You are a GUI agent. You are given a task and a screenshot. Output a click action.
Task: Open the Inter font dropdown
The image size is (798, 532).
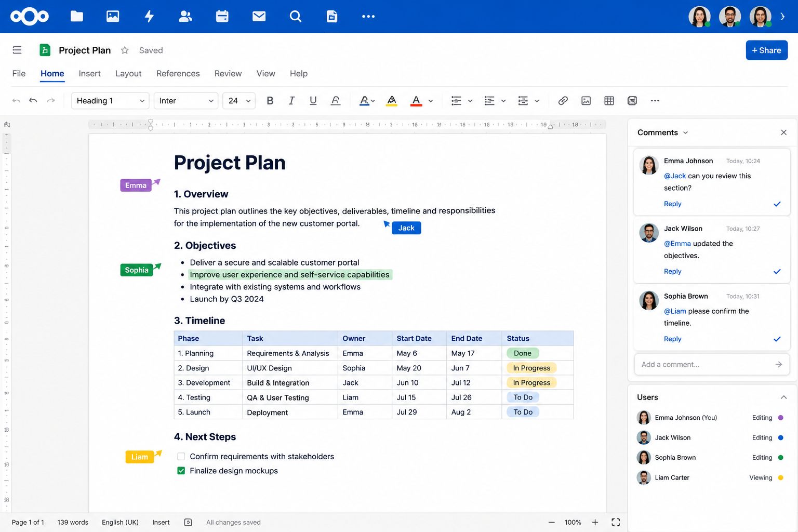(186, 101)
